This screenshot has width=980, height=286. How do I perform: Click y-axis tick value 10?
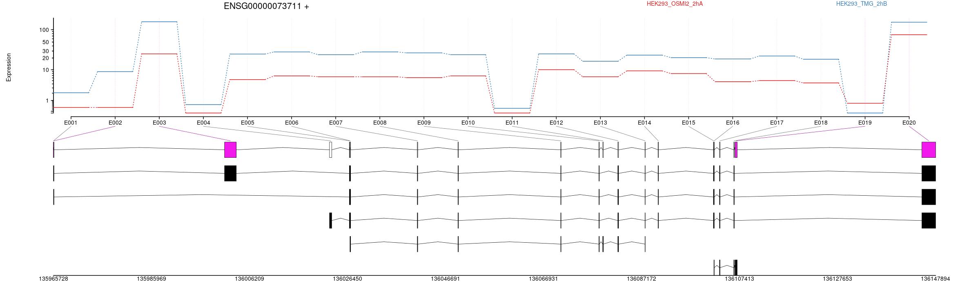pos(46,70)
